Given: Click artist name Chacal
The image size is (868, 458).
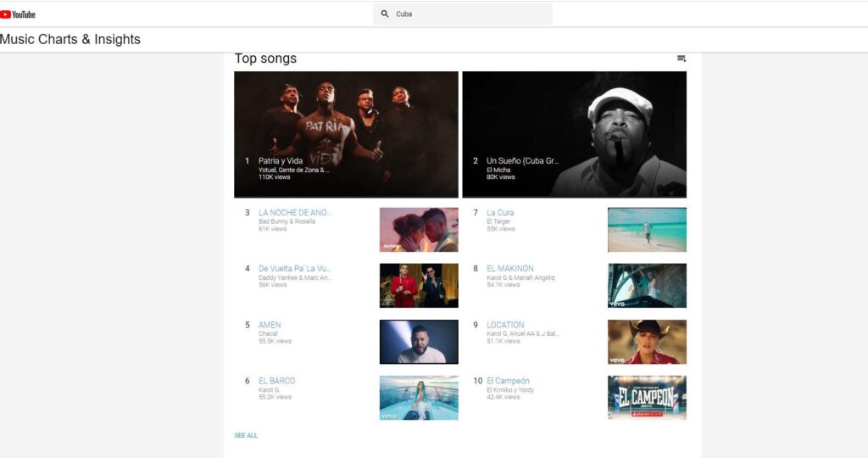Looking at the screenshot, I should click(x=268, y=334).
